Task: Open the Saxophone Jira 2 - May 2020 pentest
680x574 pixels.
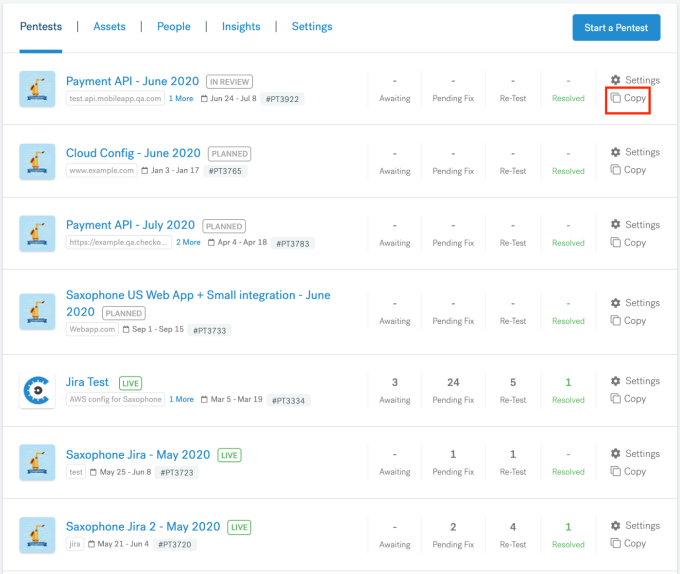Action: 143,526
